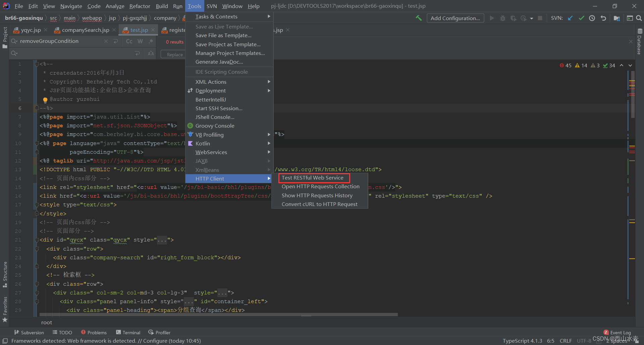
Task: Toggle Words (W) option in find bar
Action: (140, 41)
